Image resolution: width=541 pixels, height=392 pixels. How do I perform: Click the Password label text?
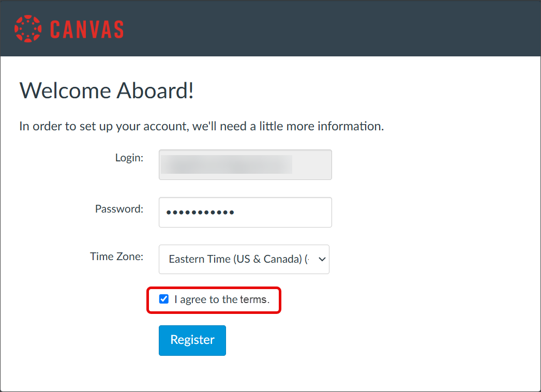118,209
